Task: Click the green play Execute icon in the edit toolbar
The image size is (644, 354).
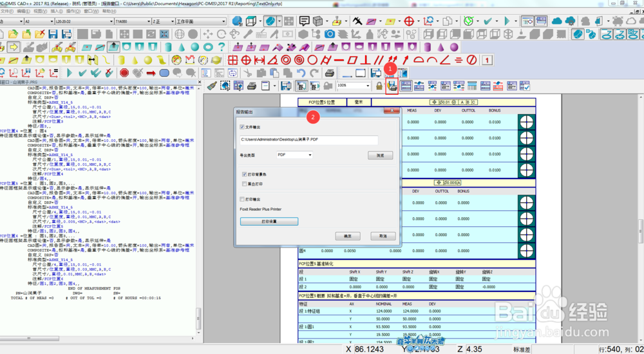Action: point(70,73)
